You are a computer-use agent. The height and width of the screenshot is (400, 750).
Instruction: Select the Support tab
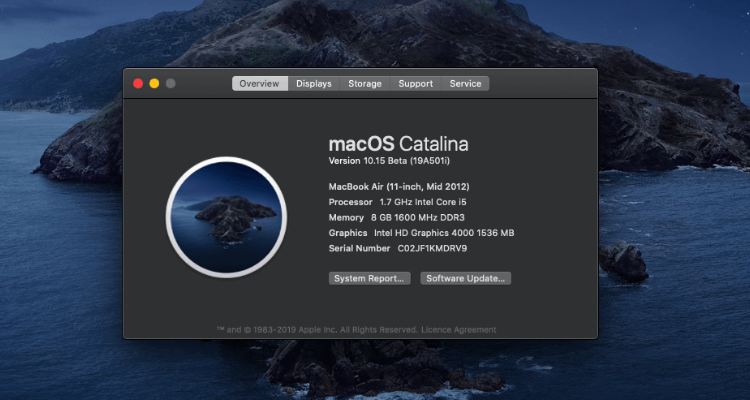[x=416, y=84]
